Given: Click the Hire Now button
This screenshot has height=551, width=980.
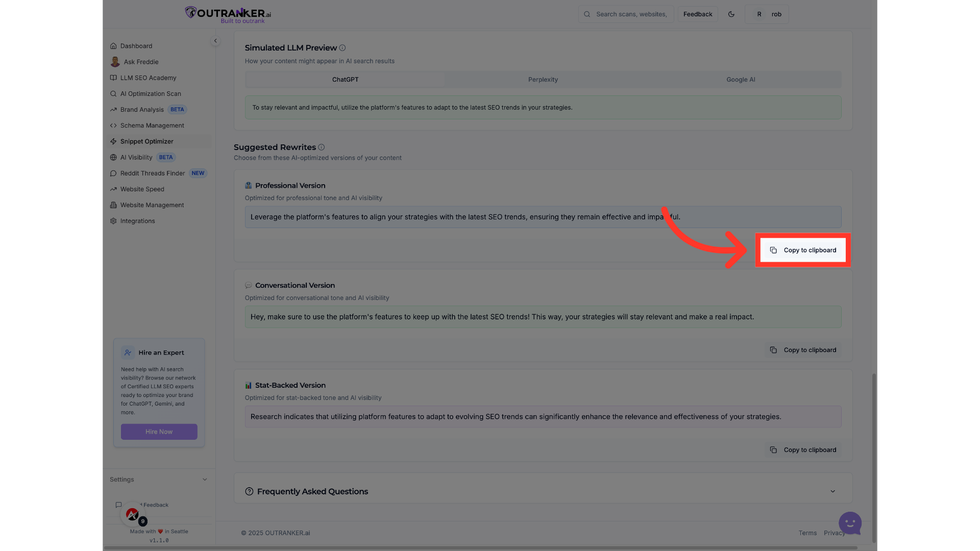Looking at the screenshot, I should (159, 431).
